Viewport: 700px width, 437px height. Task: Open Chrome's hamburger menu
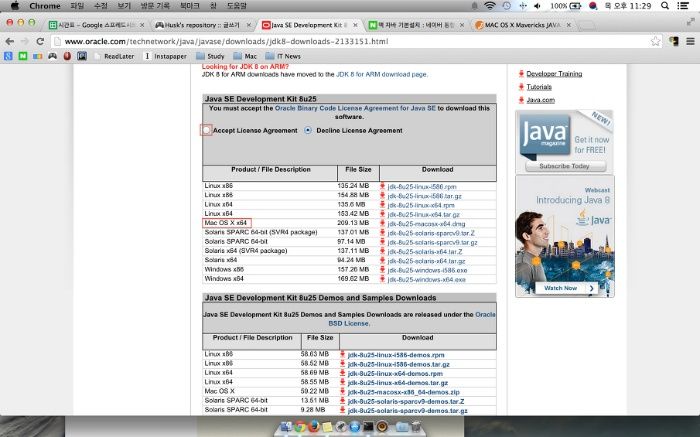pos(690,42)
